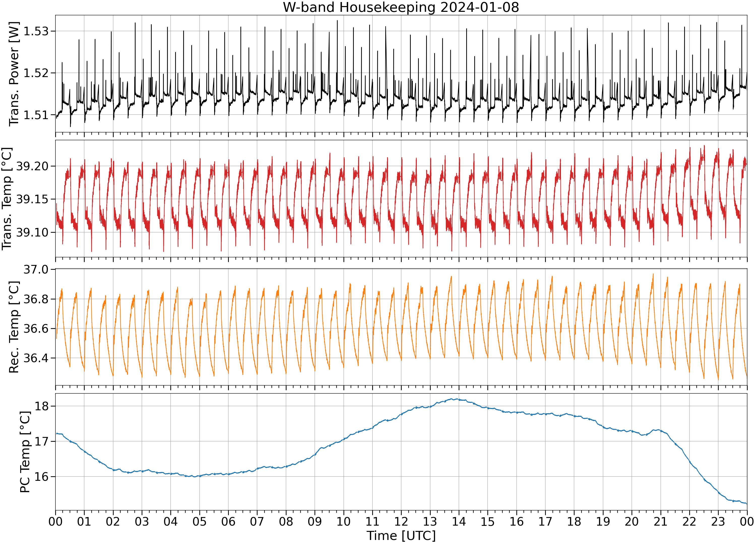Click the 15 hour label on time axis
756x544 pixels.
(488, 521)
